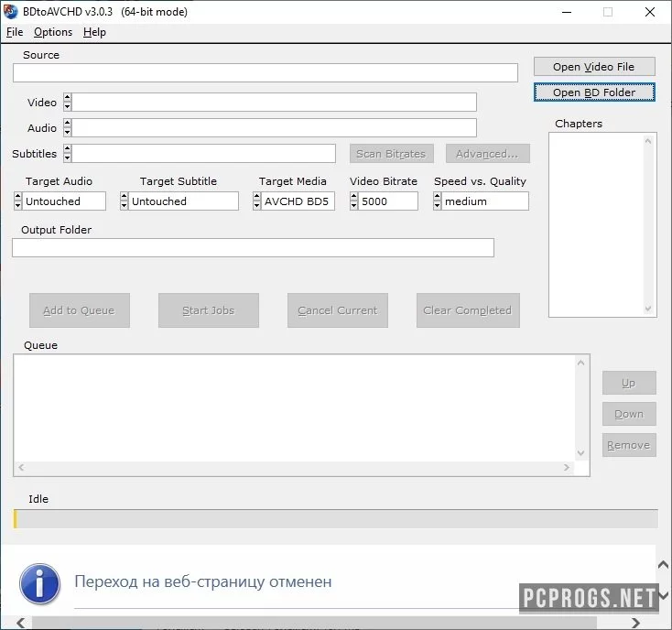This screenshot has height=630, width=672.
Task: Step Subtitles selector up
Action: coord(67,149)
